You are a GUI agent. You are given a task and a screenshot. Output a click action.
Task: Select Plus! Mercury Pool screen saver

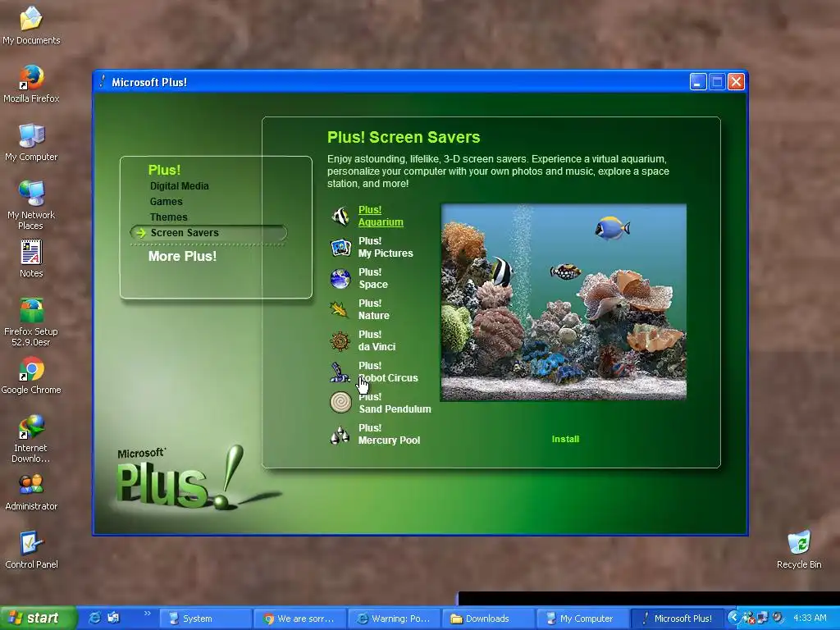coord(389,434)
